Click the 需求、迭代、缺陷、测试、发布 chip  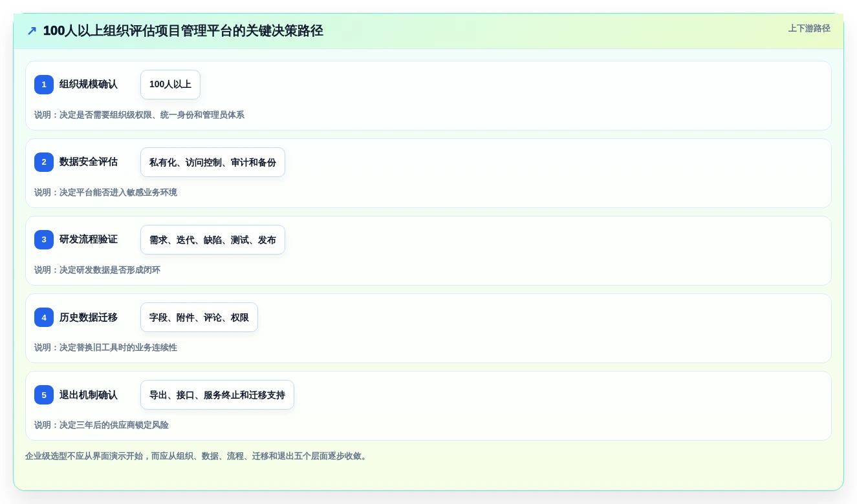click(213, 240)
